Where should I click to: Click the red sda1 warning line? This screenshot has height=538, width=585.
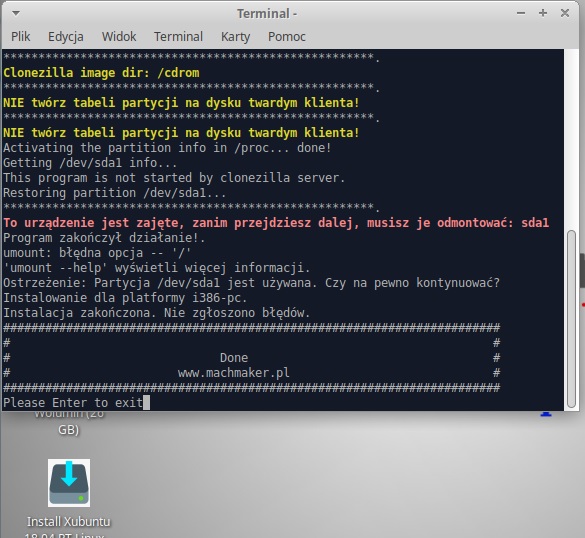[x=276, y=223]
